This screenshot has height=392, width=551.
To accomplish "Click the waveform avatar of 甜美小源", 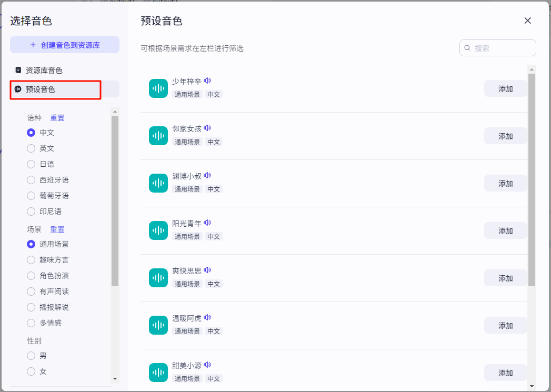I will pos(158,373).
